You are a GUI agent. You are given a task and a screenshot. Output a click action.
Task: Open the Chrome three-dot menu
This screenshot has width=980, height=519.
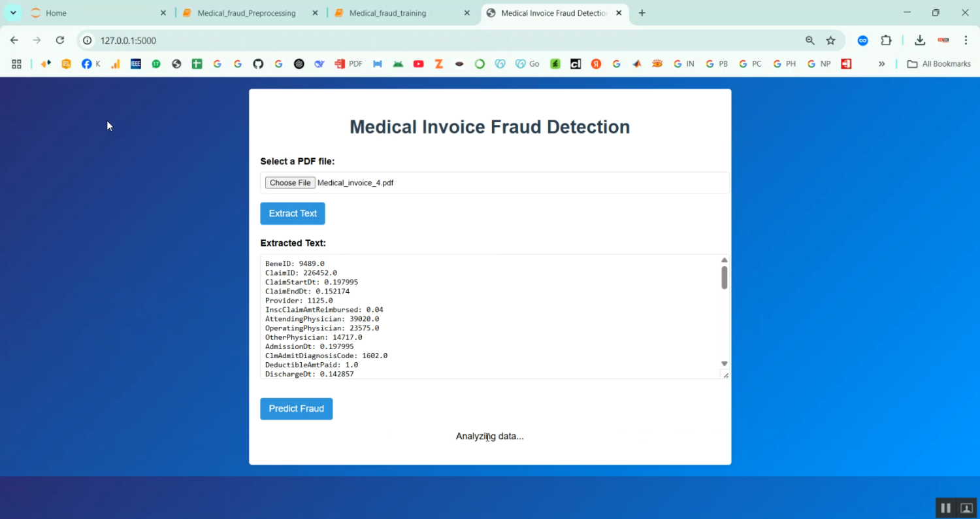pyautogui.click(x=966, y=41)
